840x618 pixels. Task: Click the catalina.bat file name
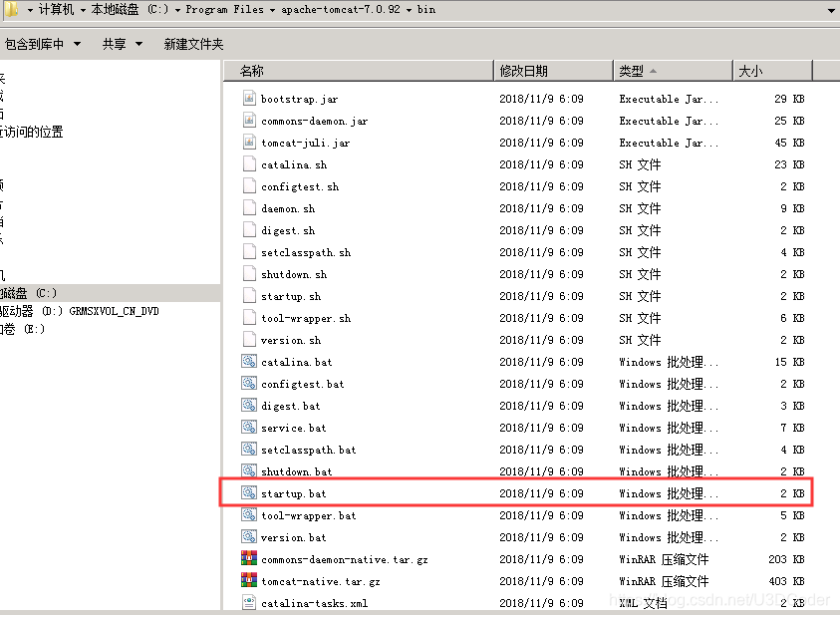click(296, 363)
